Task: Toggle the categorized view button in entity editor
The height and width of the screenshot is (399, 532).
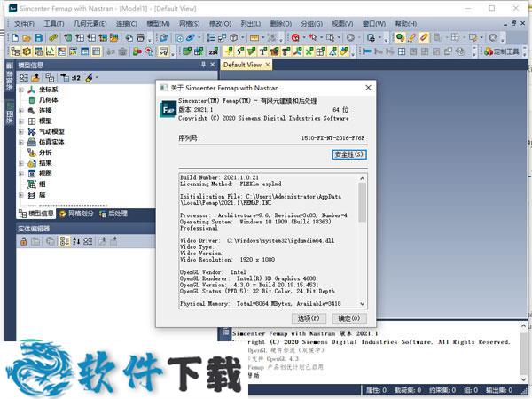Action: point(64,241)
